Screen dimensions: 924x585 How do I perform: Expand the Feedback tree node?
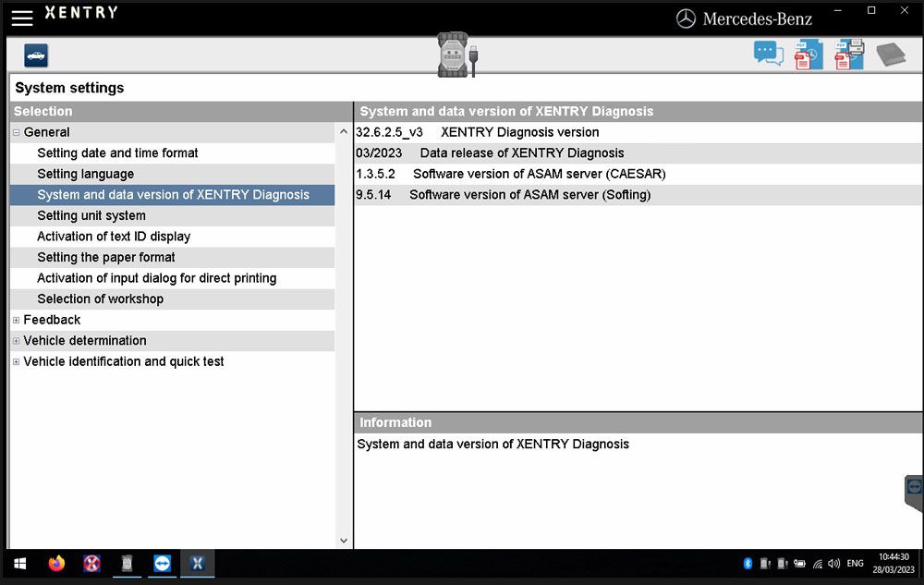17,321
